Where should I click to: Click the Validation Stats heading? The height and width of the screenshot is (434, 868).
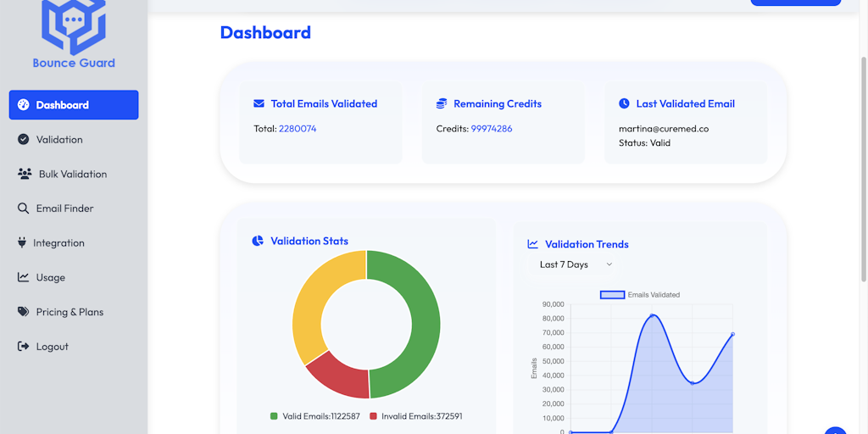pyautogui.click(x=309, y=241)
